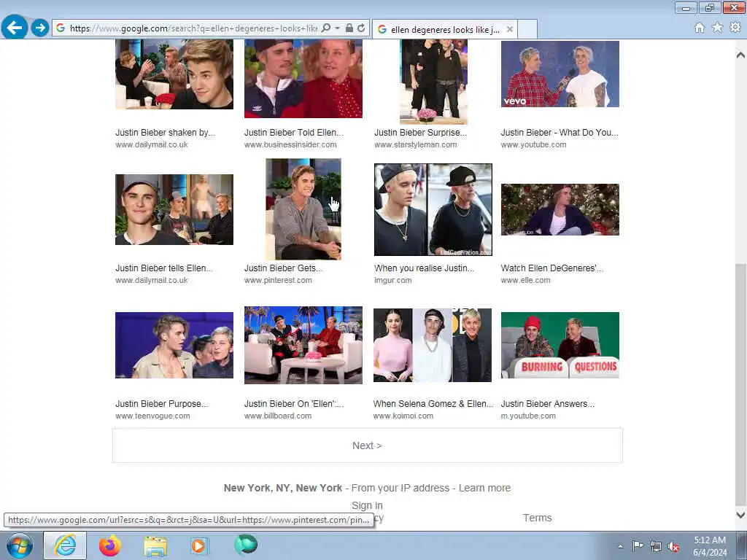Refresh the page with the reload icon

362,28
